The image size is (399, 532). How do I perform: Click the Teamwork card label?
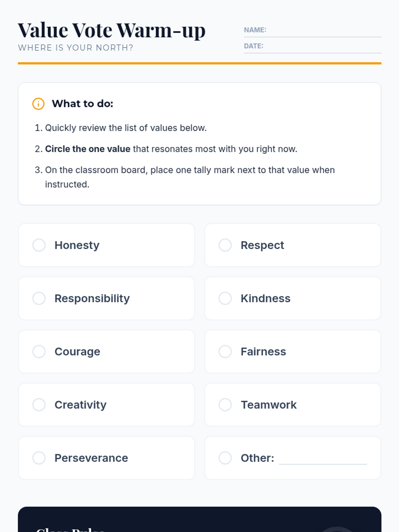269,405
